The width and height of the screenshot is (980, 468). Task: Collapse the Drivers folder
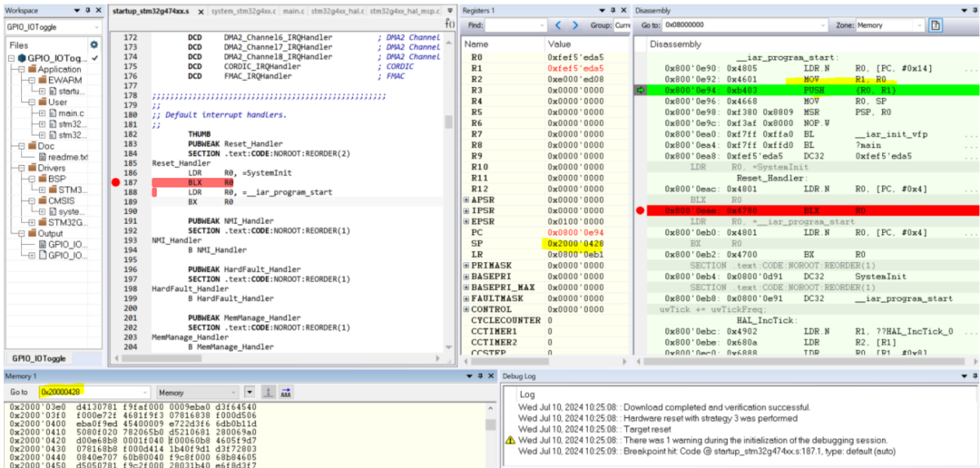[x=22, y=168]
